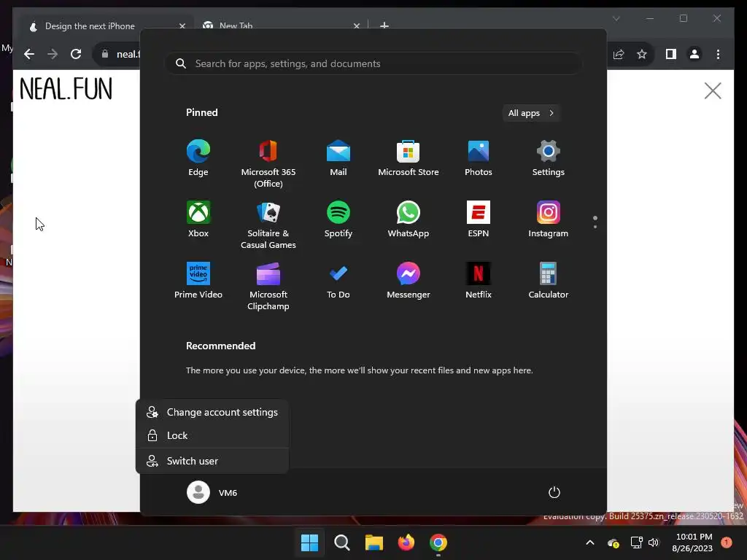Open the ESPN app

coord(479,219)
